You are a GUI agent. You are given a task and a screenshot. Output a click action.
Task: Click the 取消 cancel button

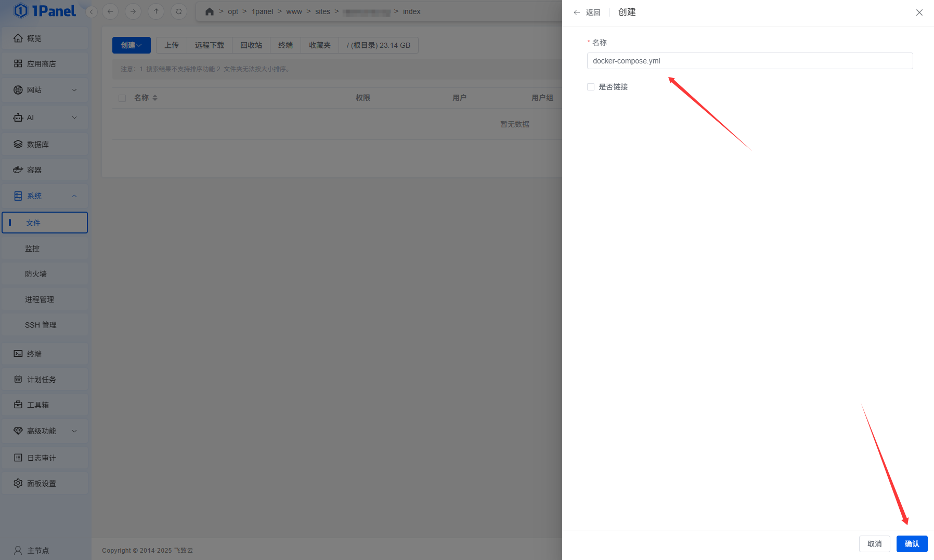(875, 544)
